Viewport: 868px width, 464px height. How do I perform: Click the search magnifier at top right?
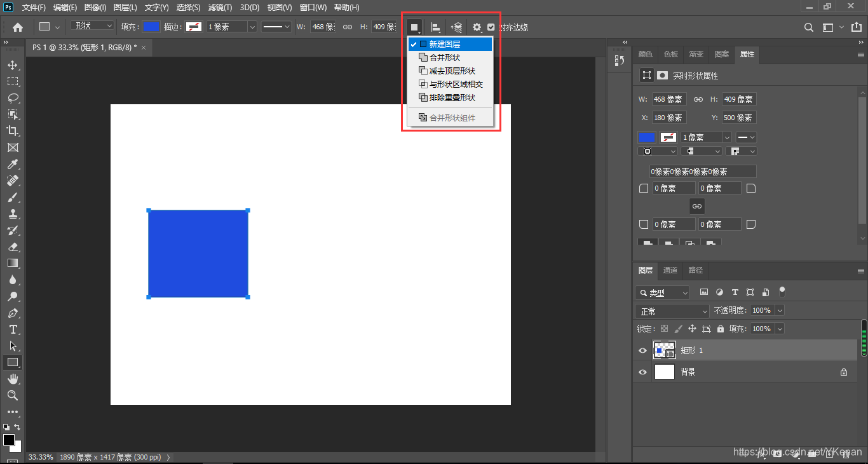coord(809,27)
